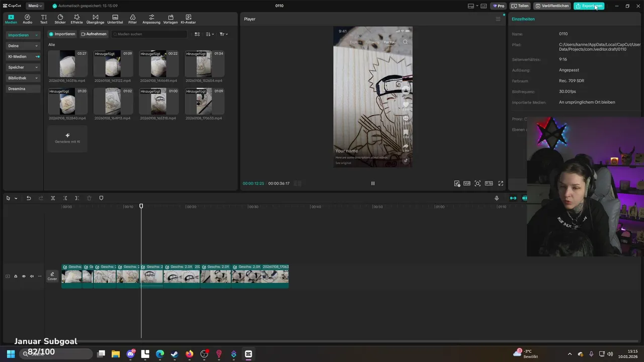Click the player focus frame icon
The image size is (644, 362).
(x=477, y=184)
